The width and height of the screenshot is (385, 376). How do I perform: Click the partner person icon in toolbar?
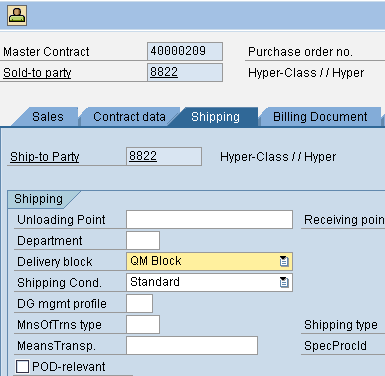click(x=17, y=16)
